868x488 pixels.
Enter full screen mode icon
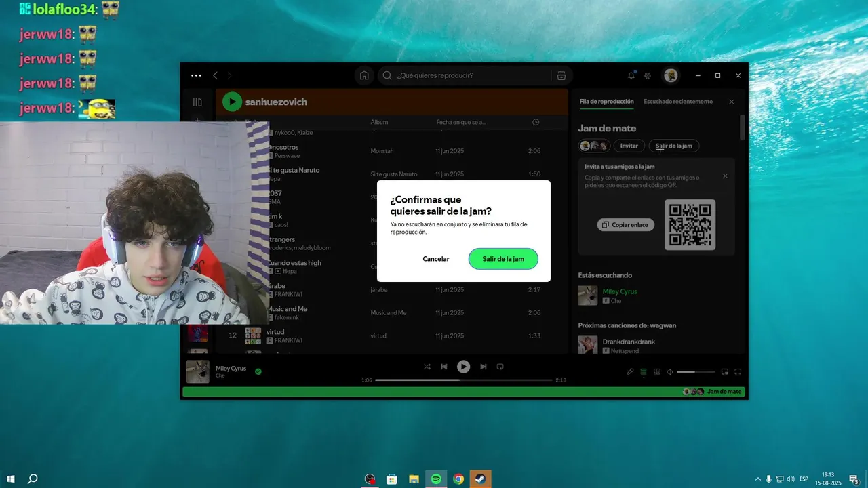tap(738, 371)
